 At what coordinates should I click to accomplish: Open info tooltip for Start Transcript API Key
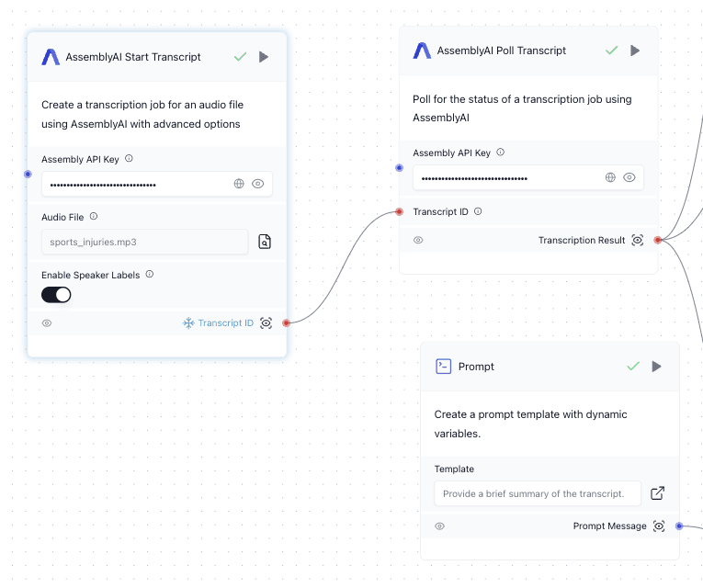click(129, 158)
